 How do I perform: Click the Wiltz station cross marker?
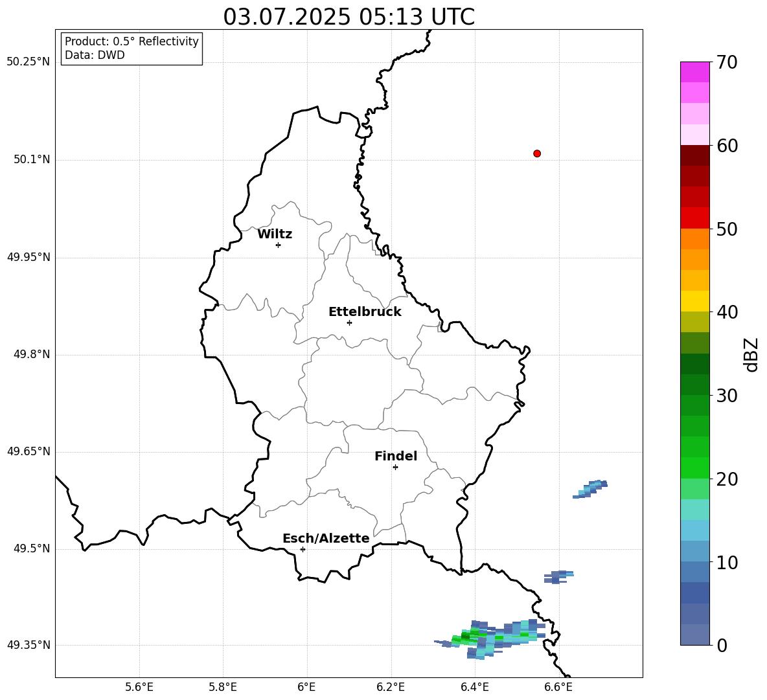coord(278,245)
